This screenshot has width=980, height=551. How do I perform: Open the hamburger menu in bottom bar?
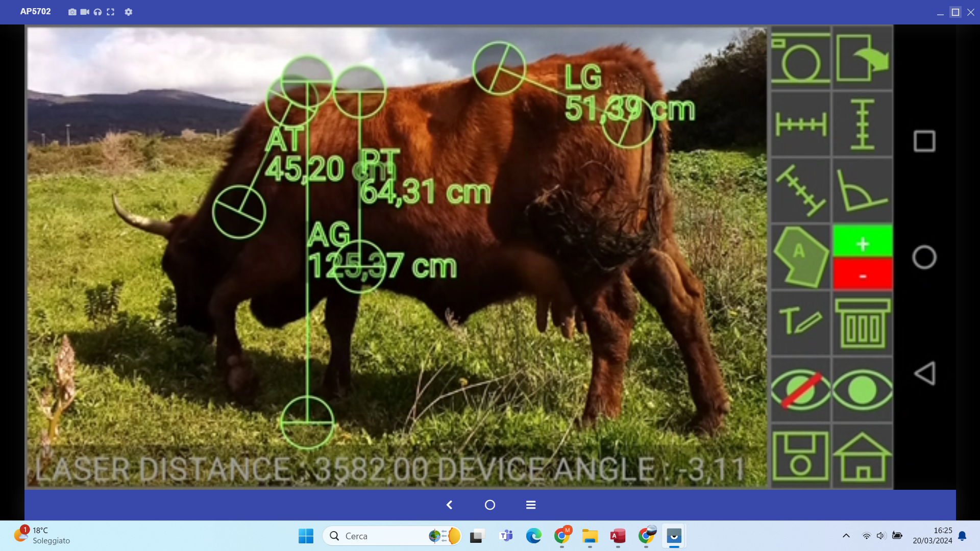click(x=531, y=505)
